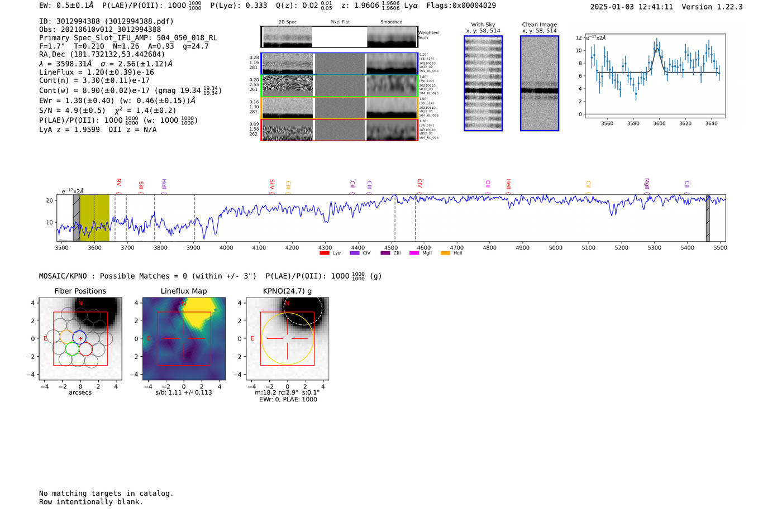
Task: Click the red Lyα legend swatch
Action: click(324, 253)
